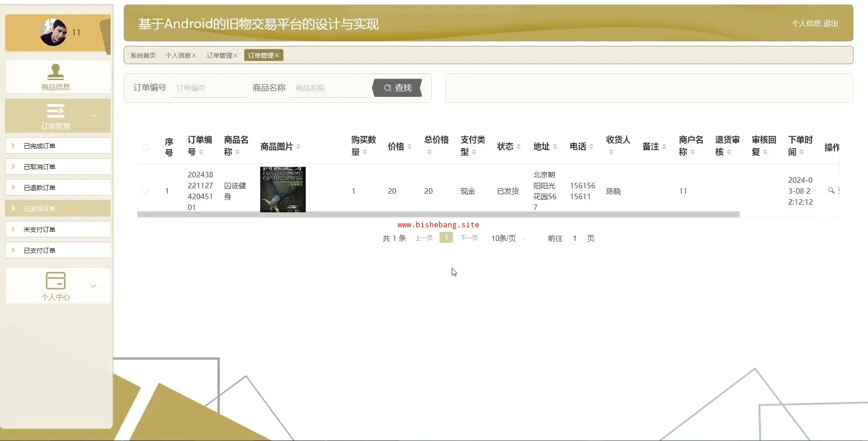Open the 未支付订单 submenu item
The height and width of the screenshot is (441, 868).
pos(58,230)
